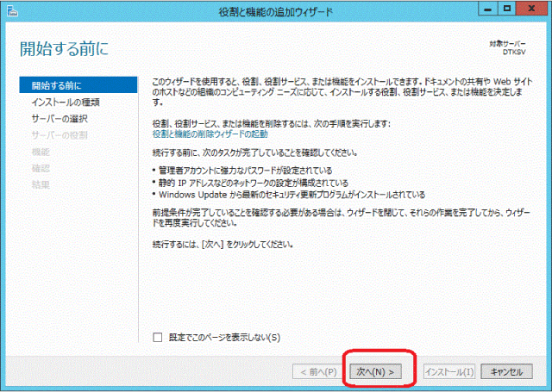
Task: Check 既定でこのページを表示しない checkbox
Action: pos(158,338)
